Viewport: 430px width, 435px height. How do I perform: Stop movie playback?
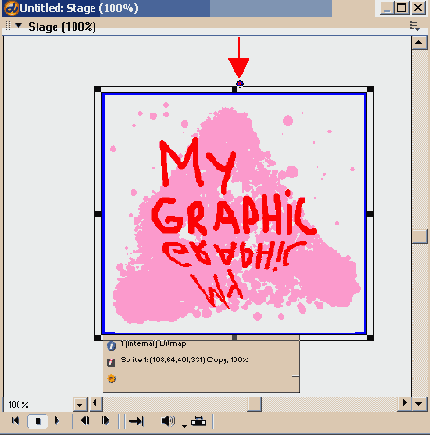point(38,421)
